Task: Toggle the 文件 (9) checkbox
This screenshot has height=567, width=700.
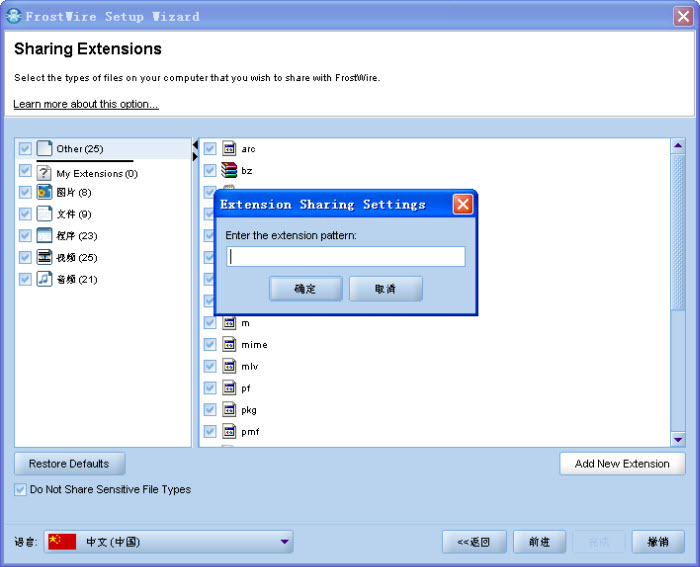Action: (25, 214)
